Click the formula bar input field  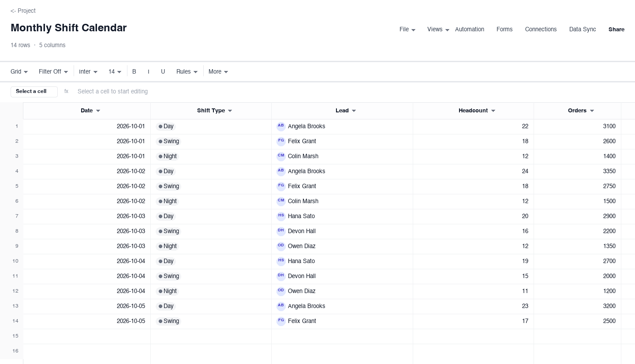pyautogui.click(x=351, y=91)
